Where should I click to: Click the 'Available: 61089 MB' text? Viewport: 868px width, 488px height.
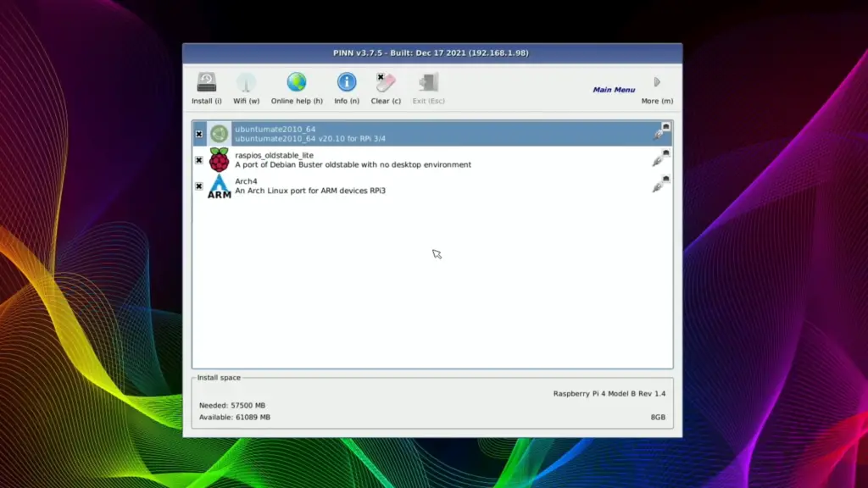[x=235, y=417]
